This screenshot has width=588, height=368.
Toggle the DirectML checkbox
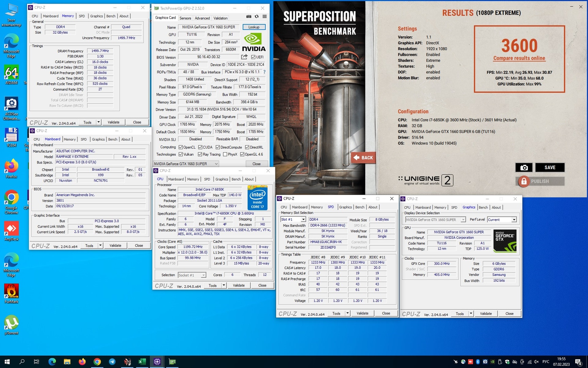coord(247,147)
